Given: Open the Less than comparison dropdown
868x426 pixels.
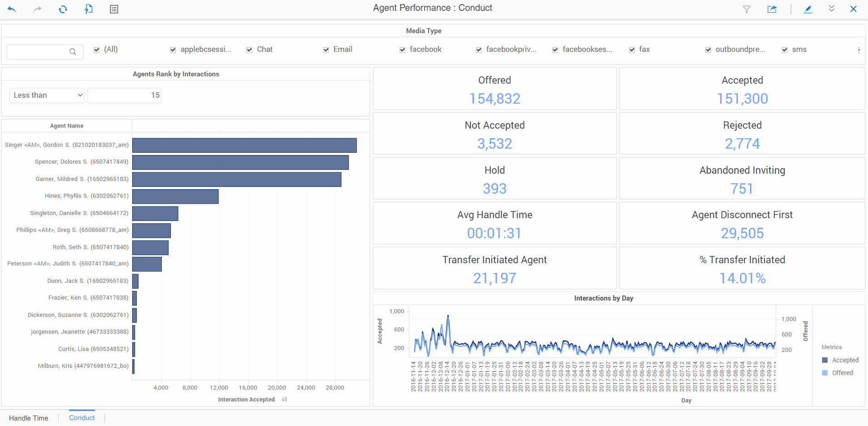Looking at the screenshot, I should [x=46, y=95].
